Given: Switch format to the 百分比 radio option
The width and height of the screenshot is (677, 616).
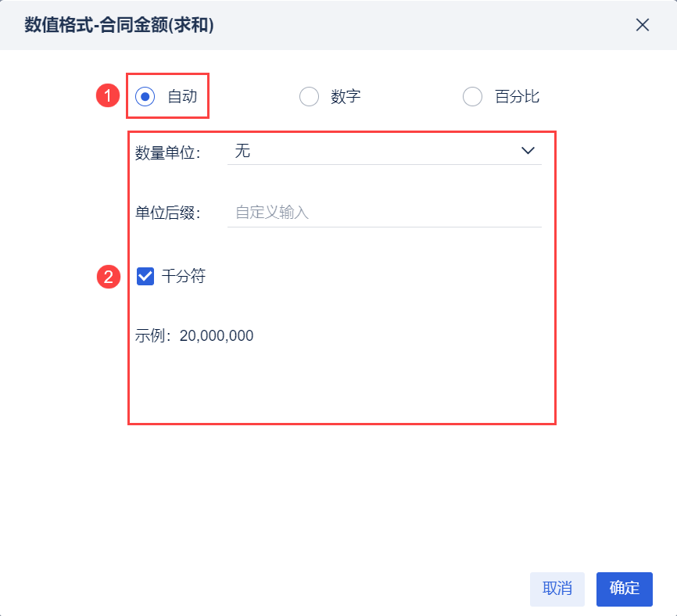Looking at the screenshot, I should 473,96.
